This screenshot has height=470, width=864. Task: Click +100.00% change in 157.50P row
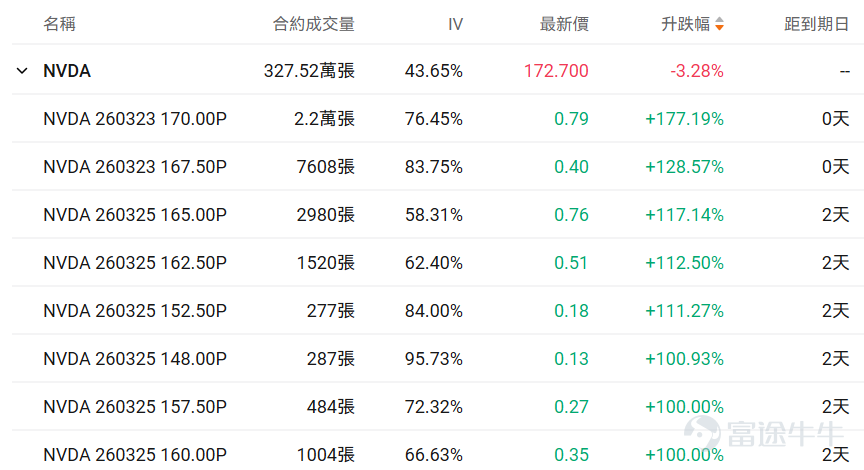pos(684,407)
